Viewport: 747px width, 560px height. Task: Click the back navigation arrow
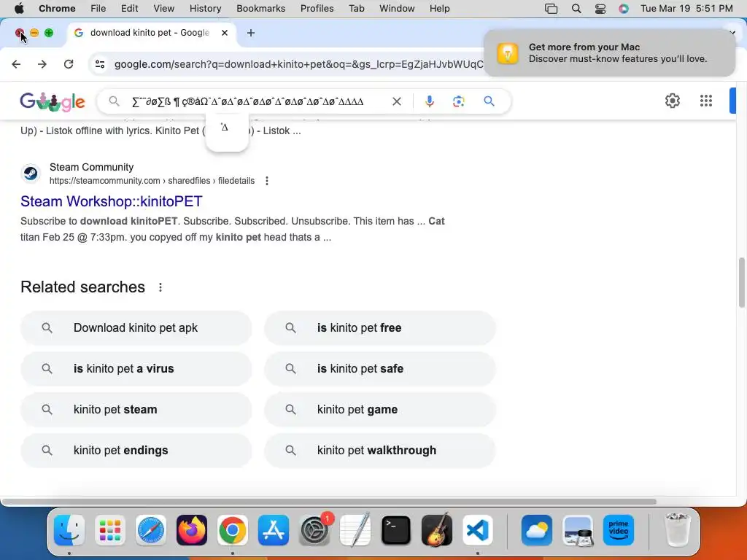pos(16,64)
